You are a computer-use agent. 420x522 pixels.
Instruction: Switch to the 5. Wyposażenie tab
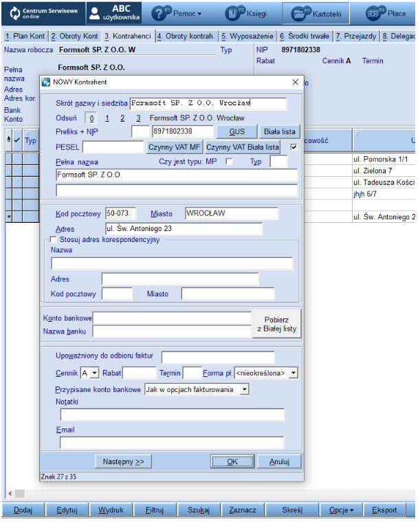pyautogui.click(x=247, y=36)
